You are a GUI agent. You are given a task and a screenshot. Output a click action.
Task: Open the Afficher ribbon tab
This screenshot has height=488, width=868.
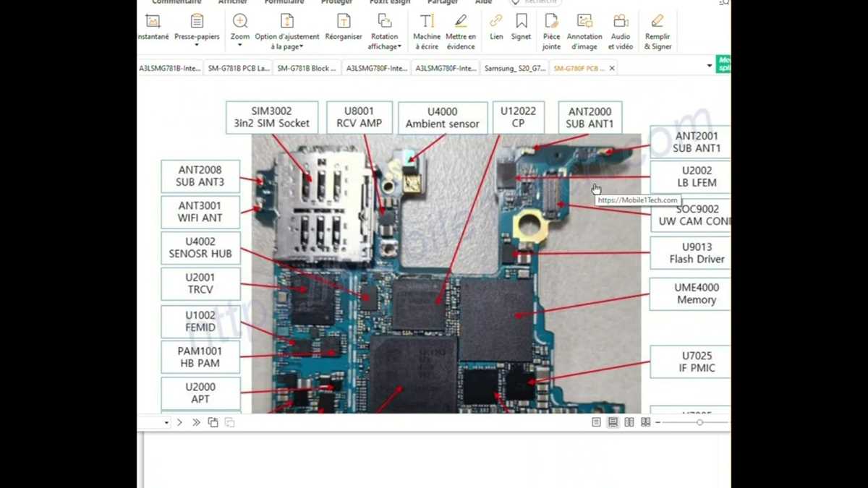(x=233, y=2)
